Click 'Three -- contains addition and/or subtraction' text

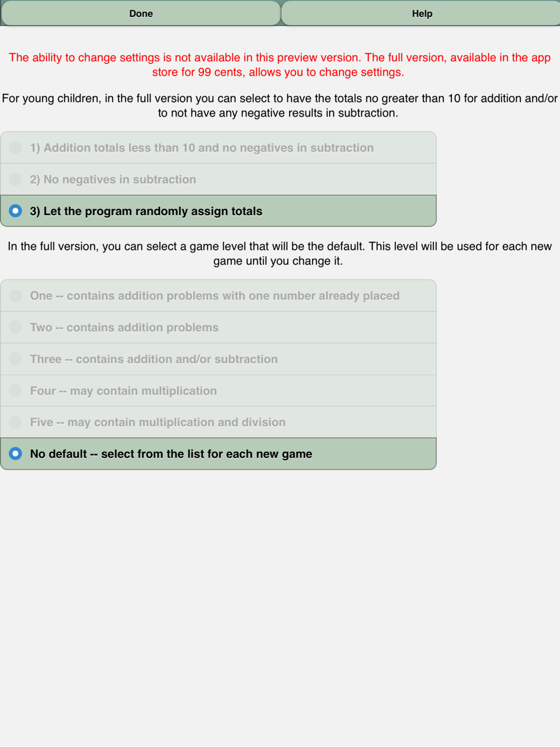[x=154, y=359]
